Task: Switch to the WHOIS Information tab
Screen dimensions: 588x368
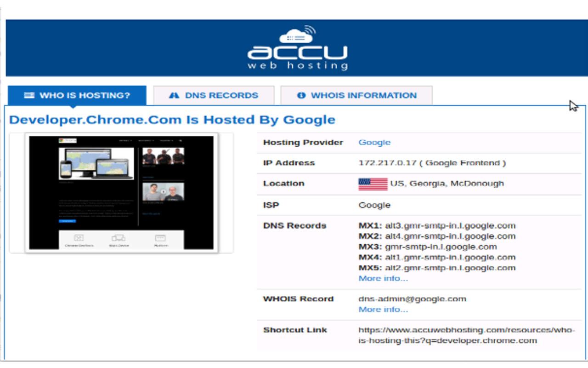Action: 356,95
